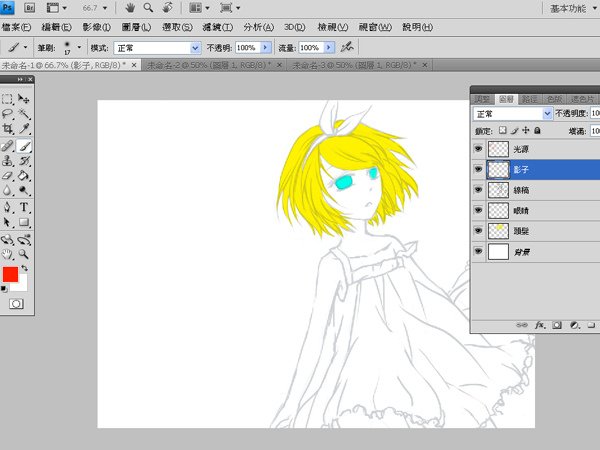Viewport: 600px width, 450px height.
Task: Select the Zoom tool in toolbox
Action: tap(24, 254)
